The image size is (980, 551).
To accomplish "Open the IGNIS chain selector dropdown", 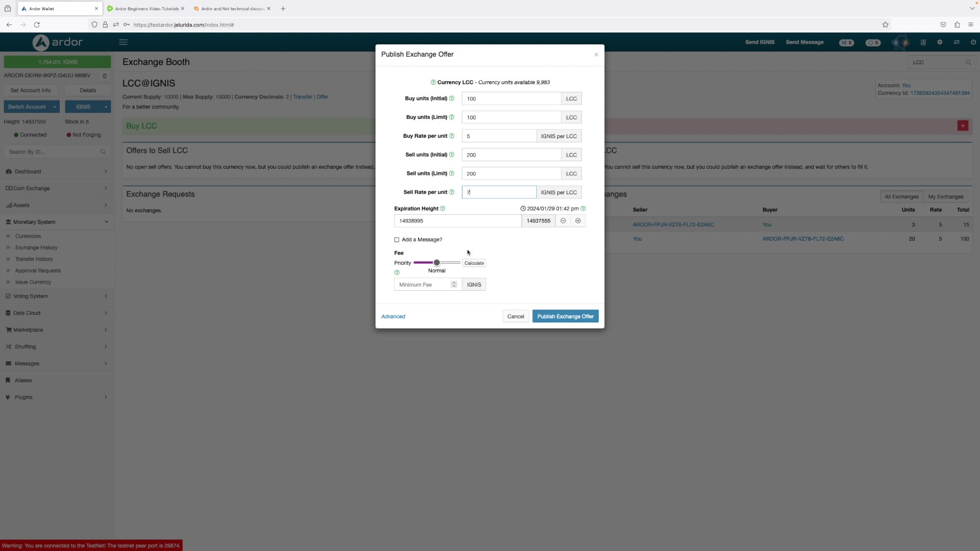I will pos(87,107).
